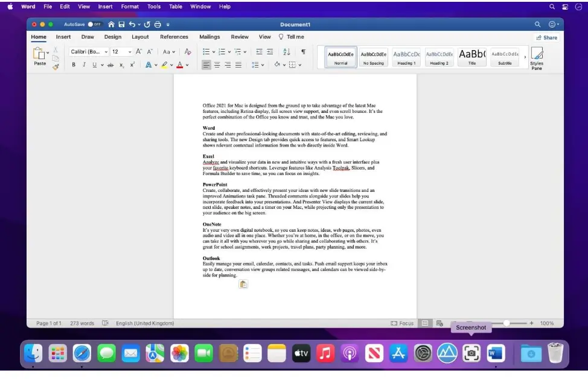Toggle subscript formatting
The image size is (588, 379).
point(121,65)
